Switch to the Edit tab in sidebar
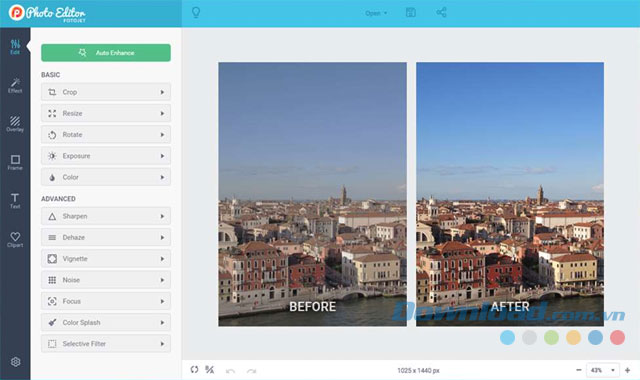 (15, 47)
